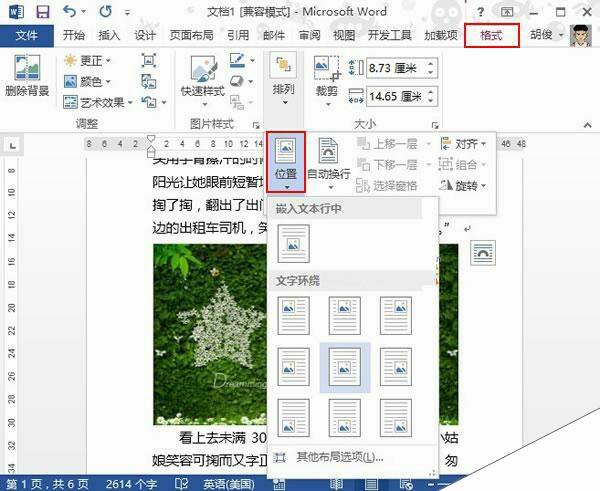Viewport: 600px width, 491px height.
Task: Select top-center text wrapping position
Action: (x=344, y=315)
